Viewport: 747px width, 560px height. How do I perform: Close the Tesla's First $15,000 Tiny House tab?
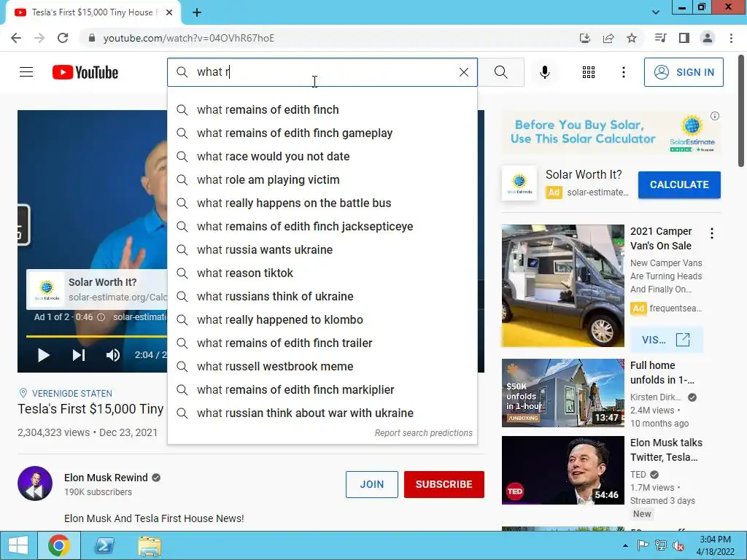click(169, 12)
